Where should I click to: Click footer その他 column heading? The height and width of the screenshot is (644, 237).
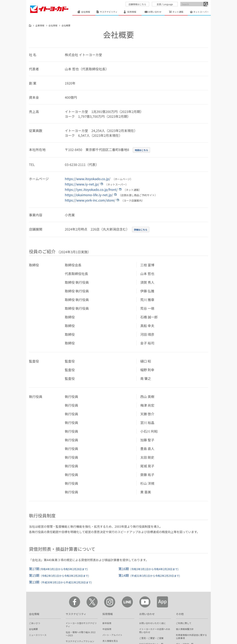pos(180,614)
